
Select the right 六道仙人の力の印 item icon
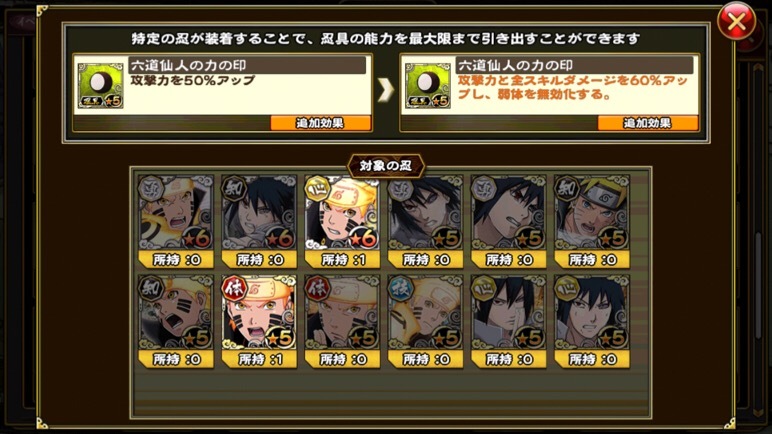coord(428,86)
